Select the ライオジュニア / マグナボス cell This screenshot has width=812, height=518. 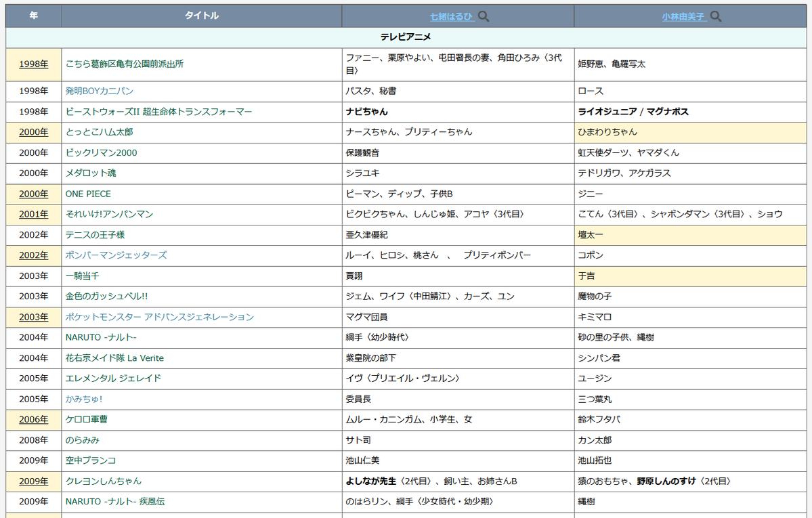[690, 112]
